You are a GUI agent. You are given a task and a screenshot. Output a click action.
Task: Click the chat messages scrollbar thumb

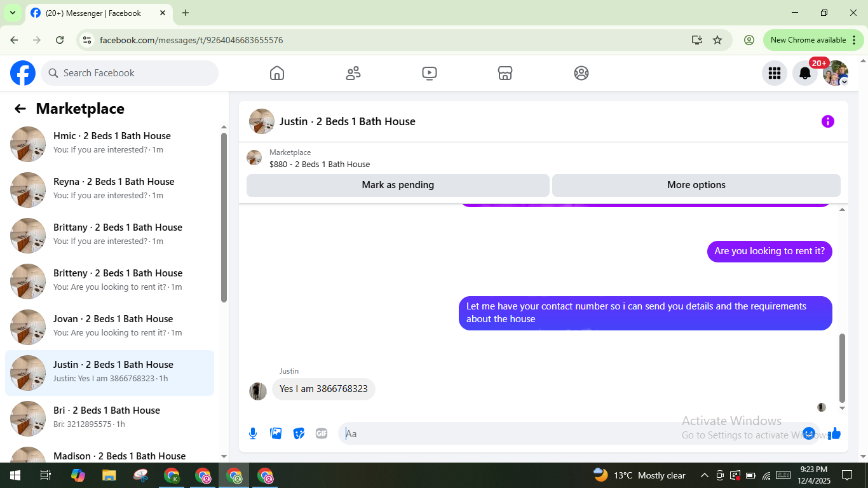[x=843, y=368]
